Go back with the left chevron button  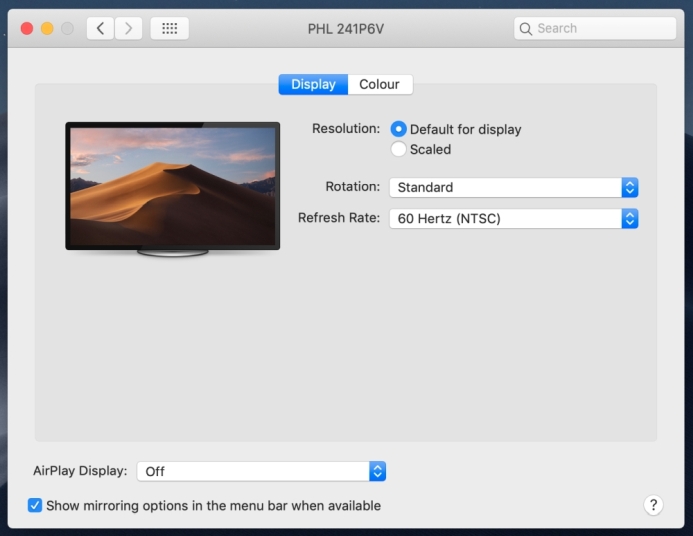point(100,29)
